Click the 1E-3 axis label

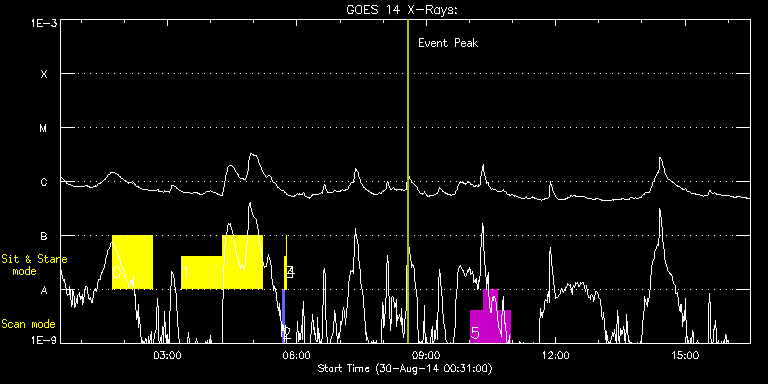45,23
